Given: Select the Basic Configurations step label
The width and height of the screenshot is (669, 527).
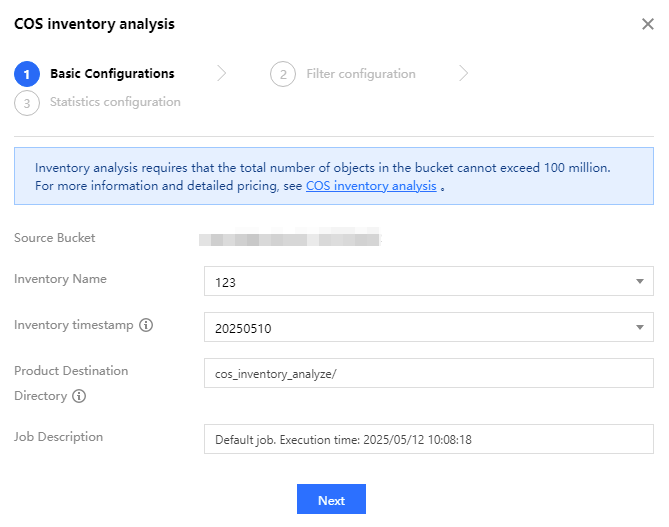Looking at the screenshot, I should click(112, 74).
